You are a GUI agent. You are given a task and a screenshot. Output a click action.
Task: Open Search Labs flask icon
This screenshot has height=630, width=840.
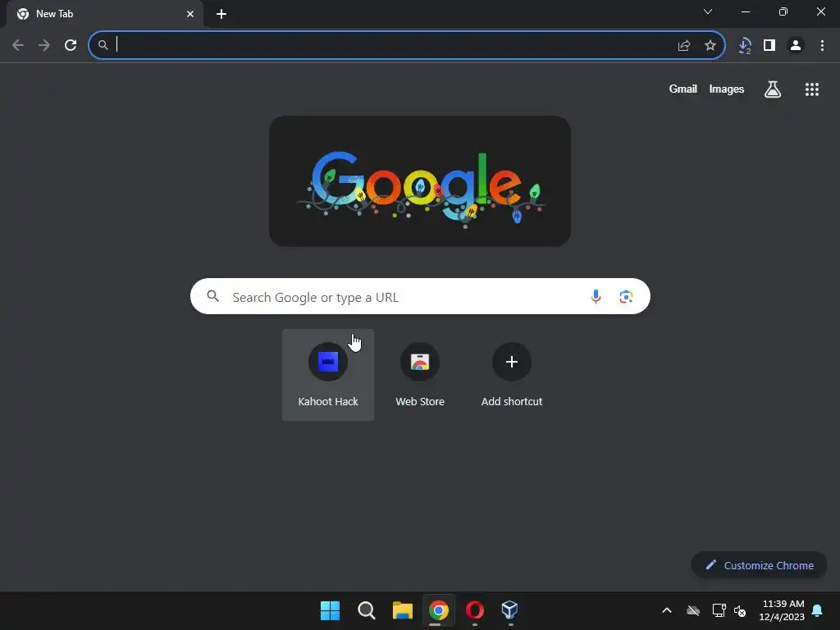772,89
